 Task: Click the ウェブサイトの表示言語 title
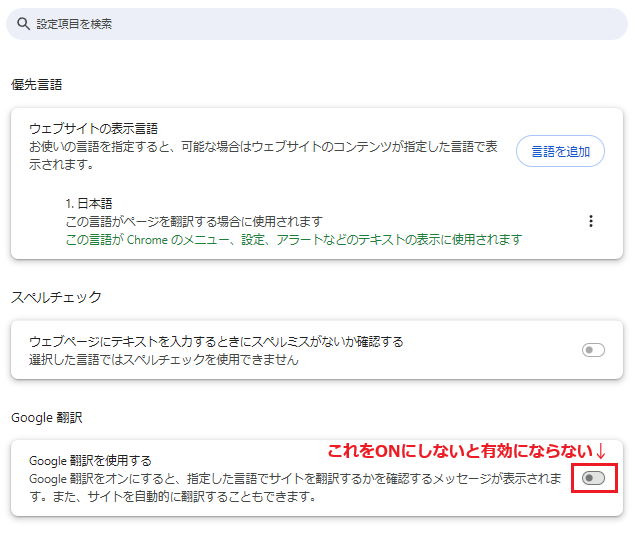(x=93, y=129)
